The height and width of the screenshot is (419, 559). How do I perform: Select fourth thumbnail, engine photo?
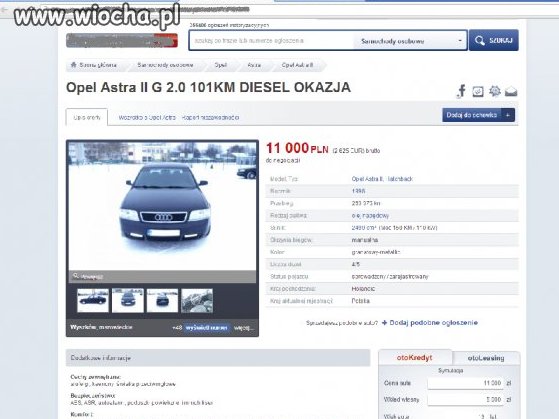tap(197, 301)
